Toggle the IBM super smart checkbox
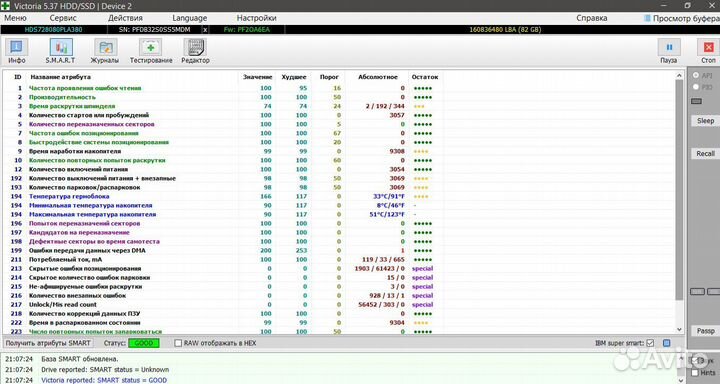Image resolution: width=720 pixels, height=384 pixels. click(x=650, y=343)
